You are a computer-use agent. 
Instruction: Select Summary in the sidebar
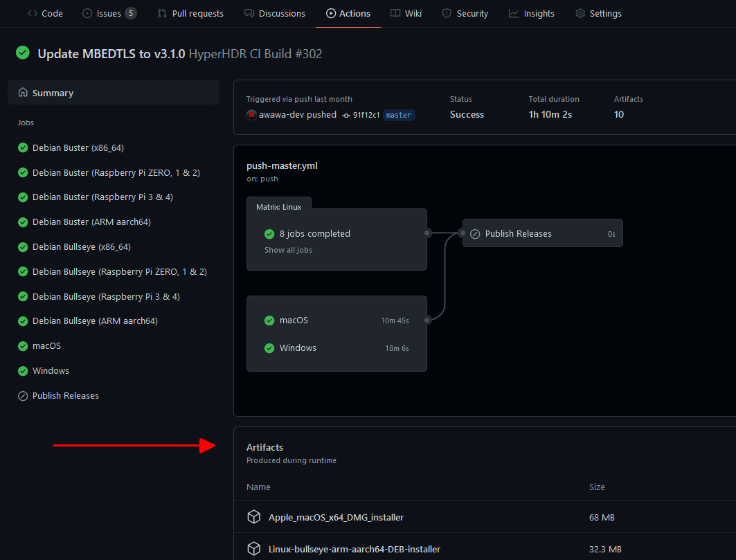(113, 93)
